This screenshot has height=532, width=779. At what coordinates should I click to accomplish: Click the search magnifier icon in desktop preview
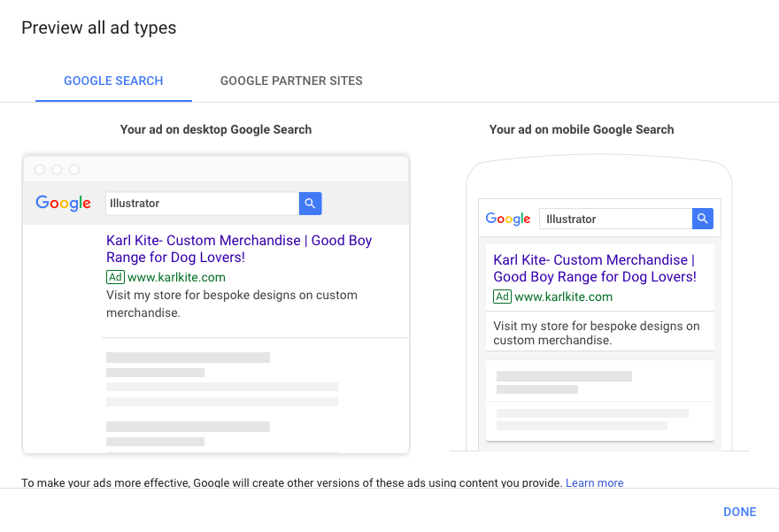[310, 203]
